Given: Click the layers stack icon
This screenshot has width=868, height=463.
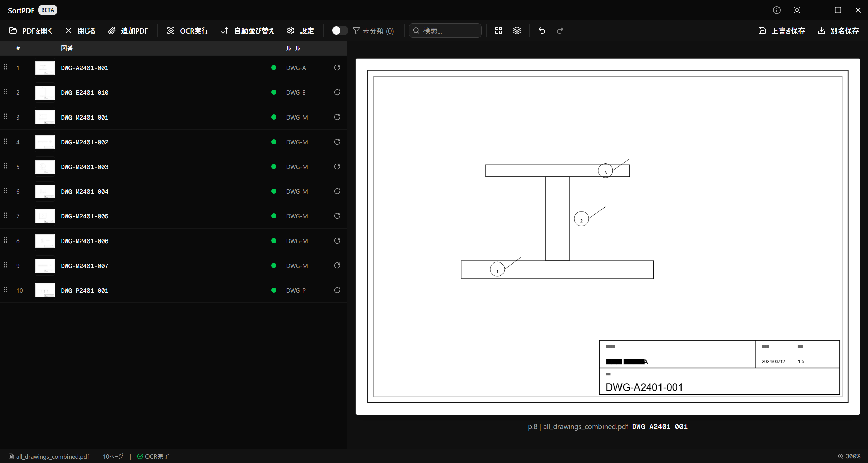Looking at the screenshot, I should click(517, 30).
